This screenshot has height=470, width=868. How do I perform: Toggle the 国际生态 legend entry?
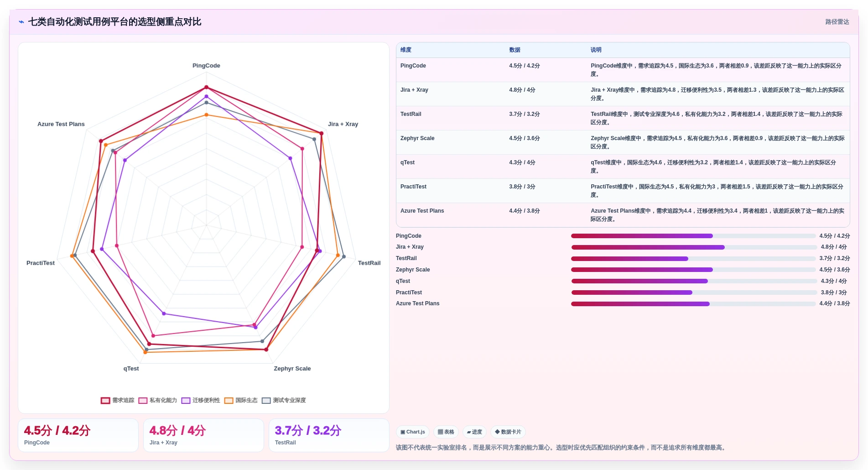[241, 400]
